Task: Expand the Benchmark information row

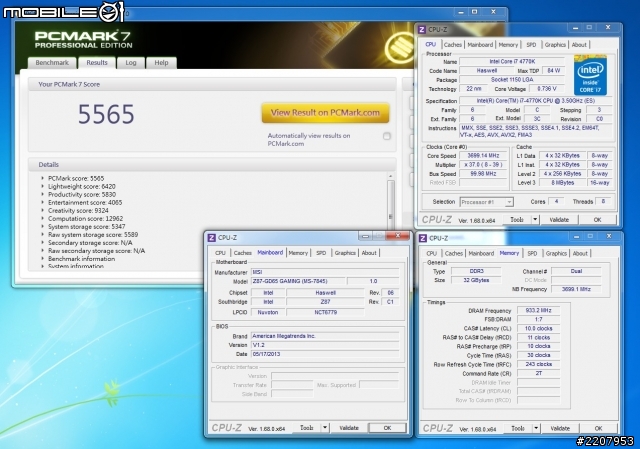Action: (x=42, y=259)
